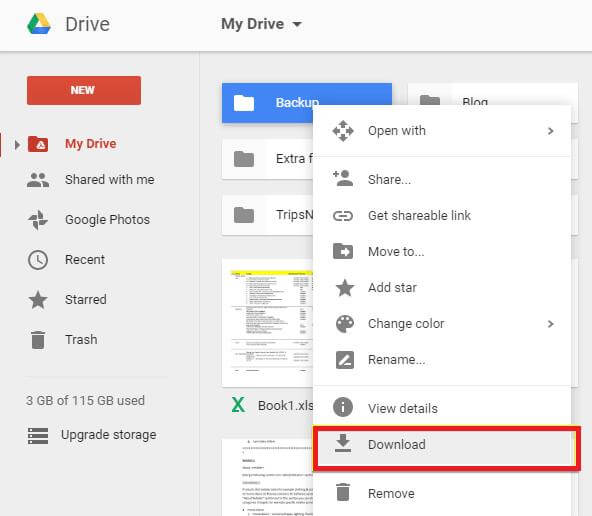
Task: Click the Google Drive logo icon
Action: (x=39, y=23)
